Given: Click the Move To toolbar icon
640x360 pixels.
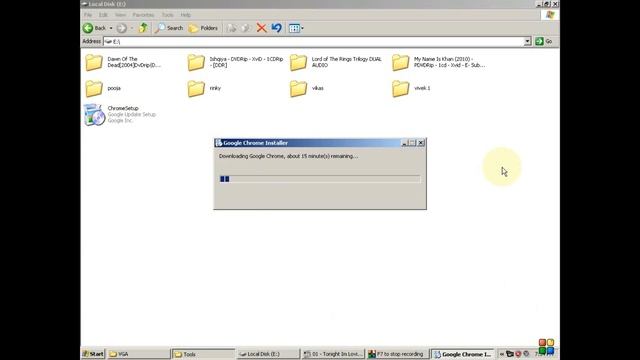Looking at the screenshot, I should [231, 28].
